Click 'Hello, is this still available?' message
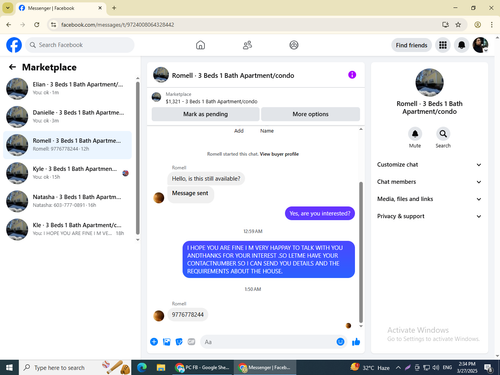This screenshot has height=375, width=500. 206,179
